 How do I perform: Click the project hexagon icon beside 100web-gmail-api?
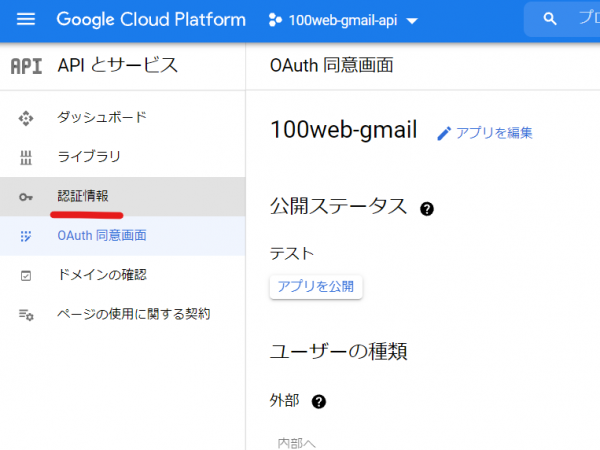pyautogui.click(x=275, y=20)
